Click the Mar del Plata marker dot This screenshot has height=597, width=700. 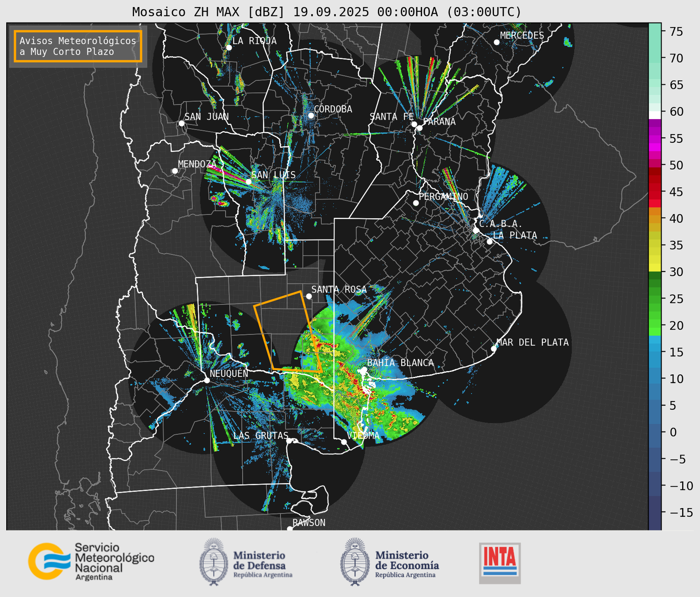(493, 349)
